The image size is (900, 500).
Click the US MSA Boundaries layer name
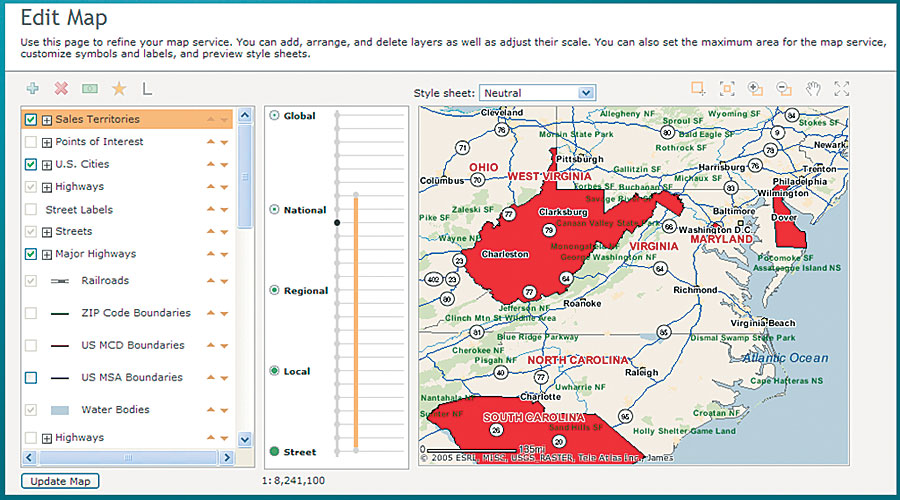pos(132,377)
